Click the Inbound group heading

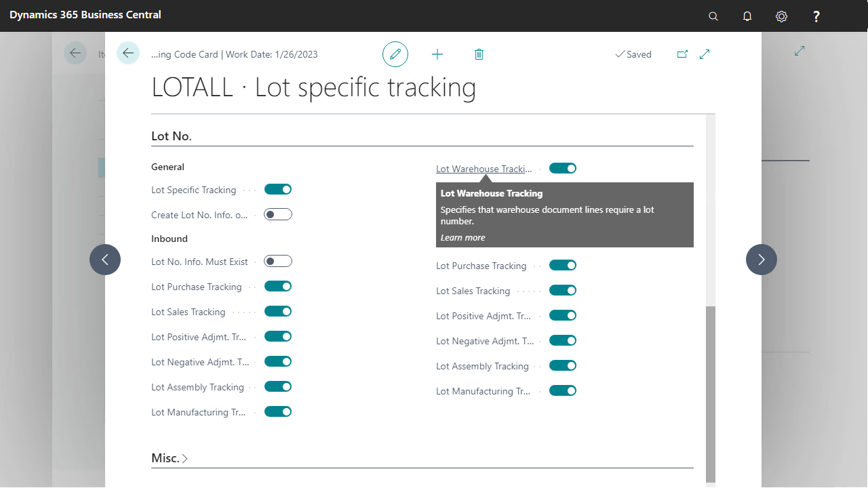170,239
